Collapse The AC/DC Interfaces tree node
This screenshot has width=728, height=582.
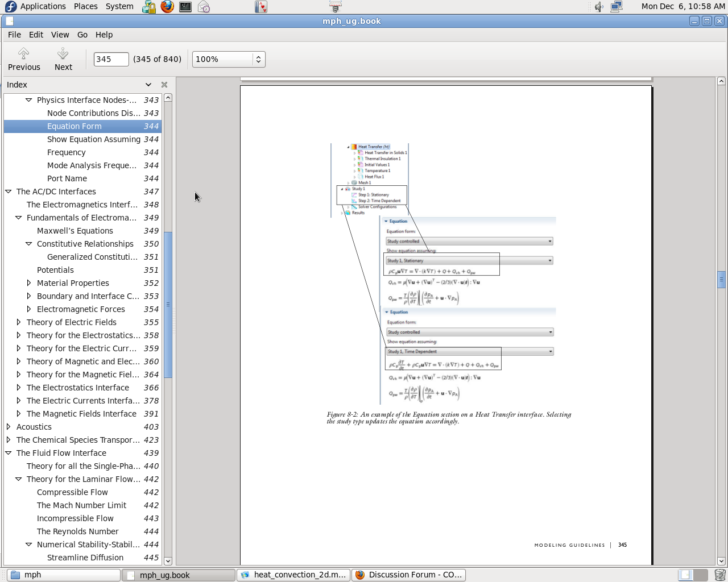tap(9, 192)
